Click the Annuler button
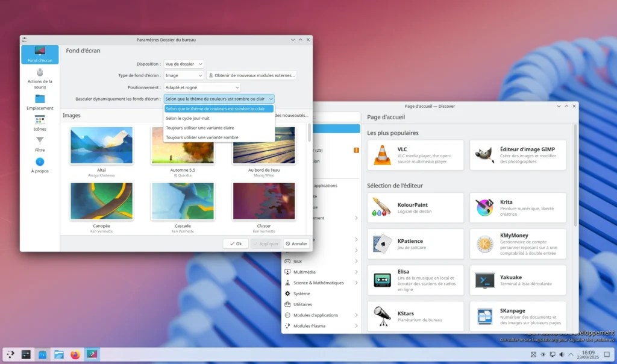 point(296,243)
